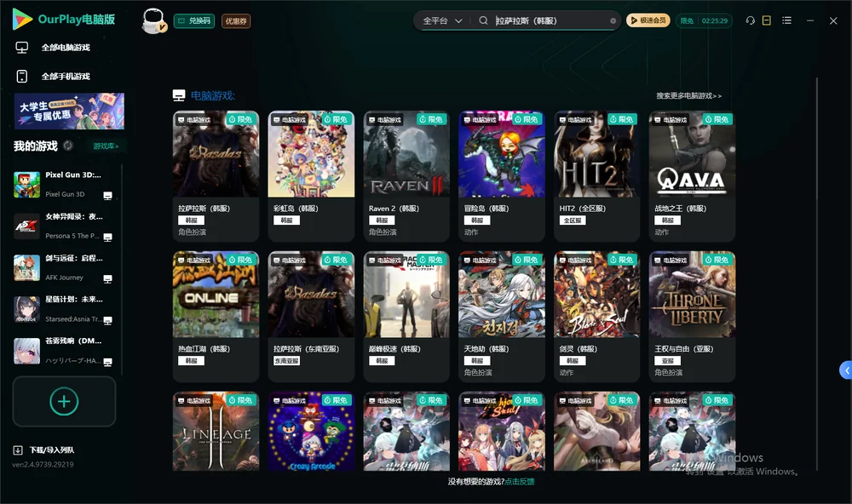Screen dimensions: 852x504
Task: Click the PC icon beside Starseed:Asnia
Action: click(107, 320)
